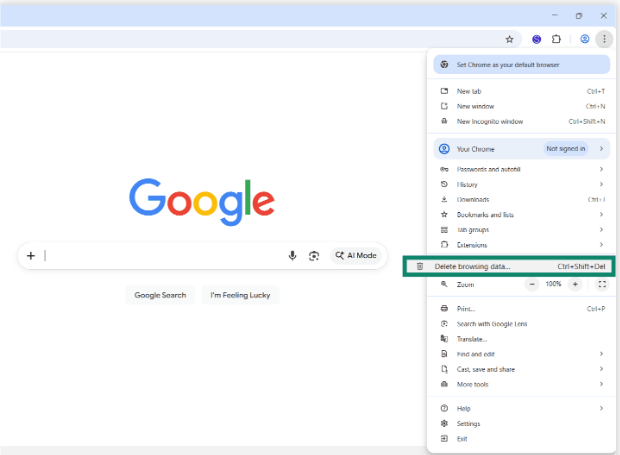Set Chrome as your default browser
Viewport: 620px width, 455px height.
522,64
